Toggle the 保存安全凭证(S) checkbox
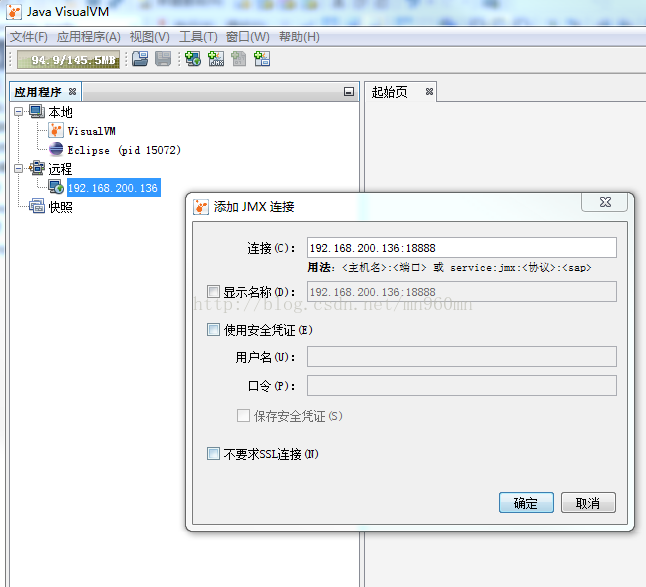This screenshot has width=646, height=587. (x=243, y=416)
